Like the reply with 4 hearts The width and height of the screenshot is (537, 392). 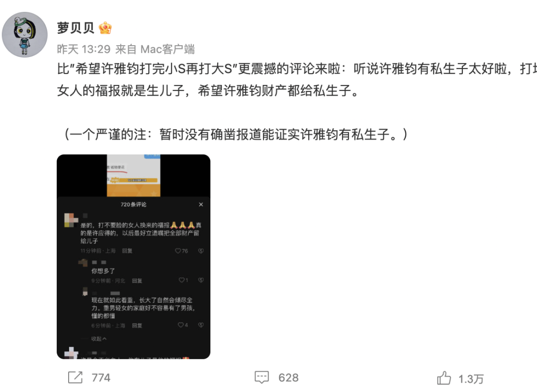pyautogui.click(x=180, y=325)
